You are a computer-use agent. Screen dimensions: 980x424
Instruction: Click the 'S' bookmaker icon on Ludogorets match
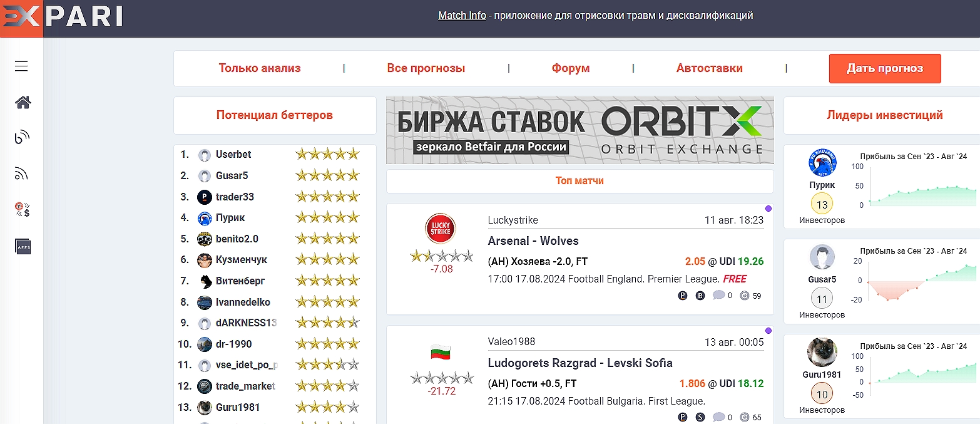pos(700,417)
